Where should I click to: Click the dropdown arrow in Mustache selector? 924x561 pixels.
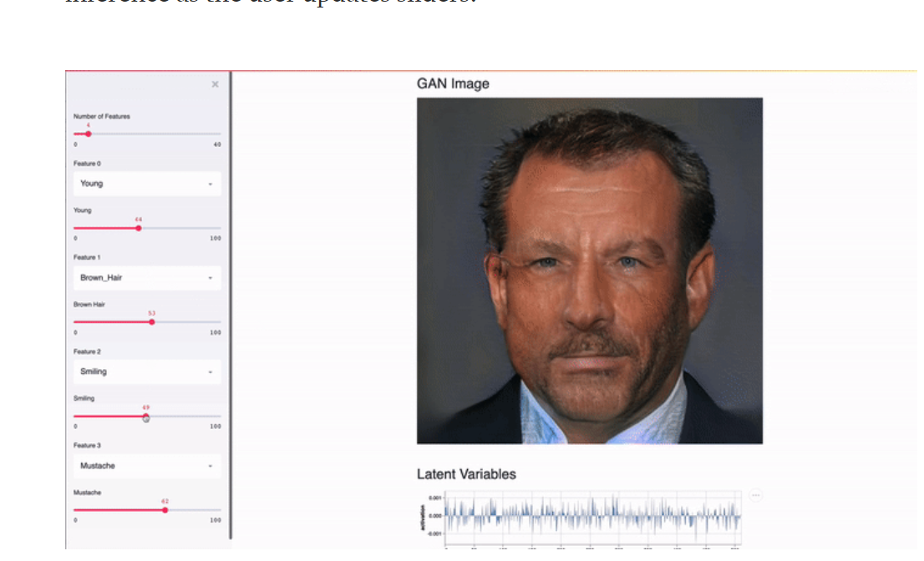pyautogui.click(x=211, y=466)
